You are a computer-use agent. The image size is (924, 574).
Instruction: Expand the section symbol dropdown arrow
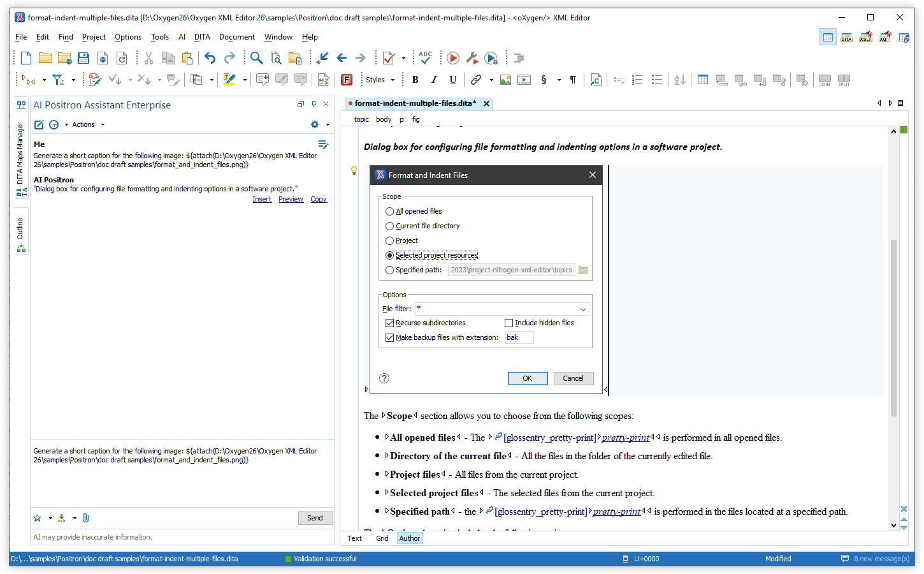[x=559, y=80]
